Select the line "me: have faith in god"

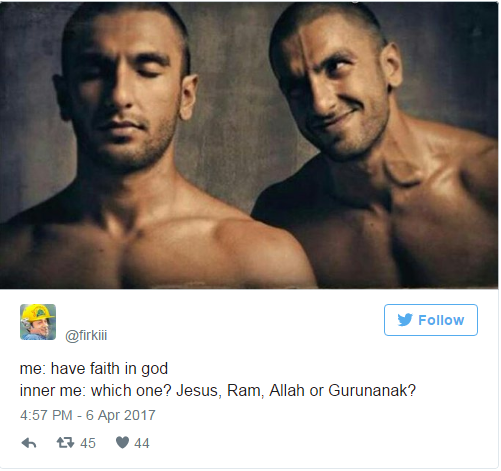click(94, 369)
